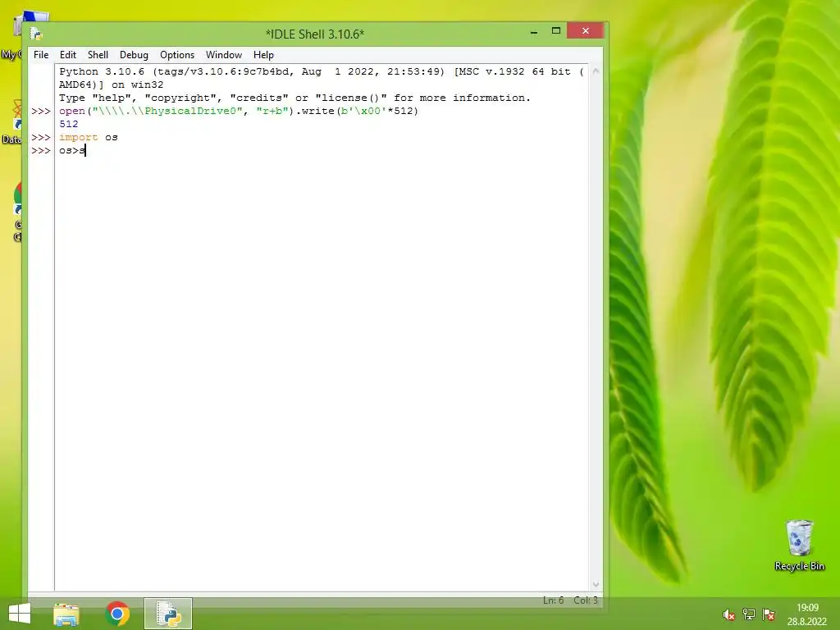The width and height of the screenshot is (840, 630).
Task: Open the Debug menu
Action: (134, 55)
